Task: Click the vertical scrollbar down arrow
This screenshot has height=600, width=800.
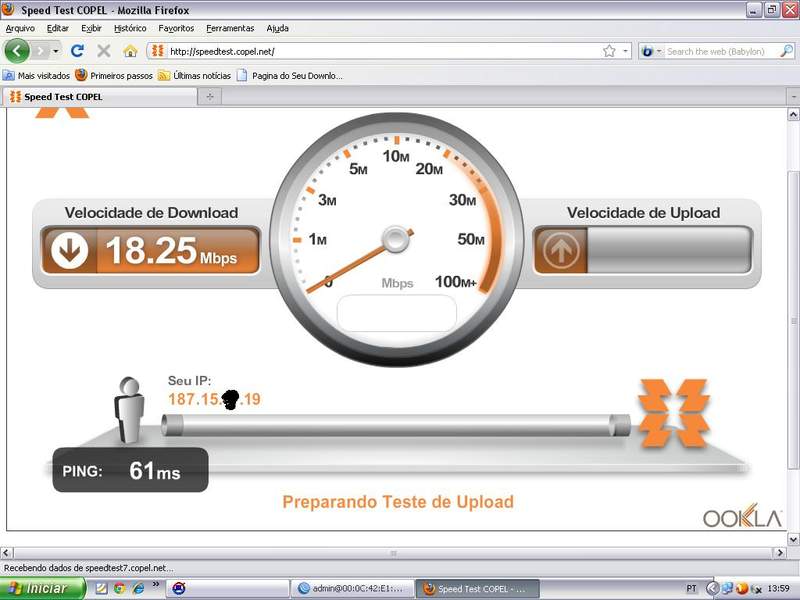Action: point(793,539)
